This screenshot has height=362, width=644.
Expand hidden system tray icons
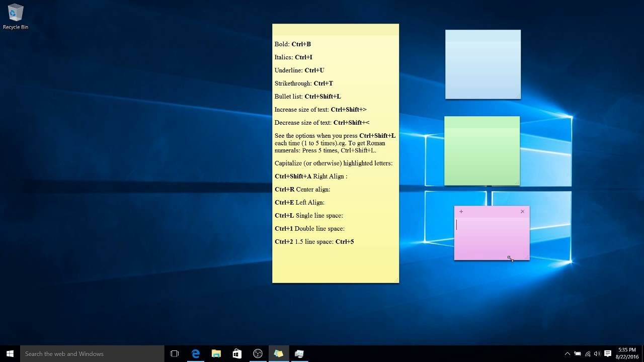tap(568, 353)
